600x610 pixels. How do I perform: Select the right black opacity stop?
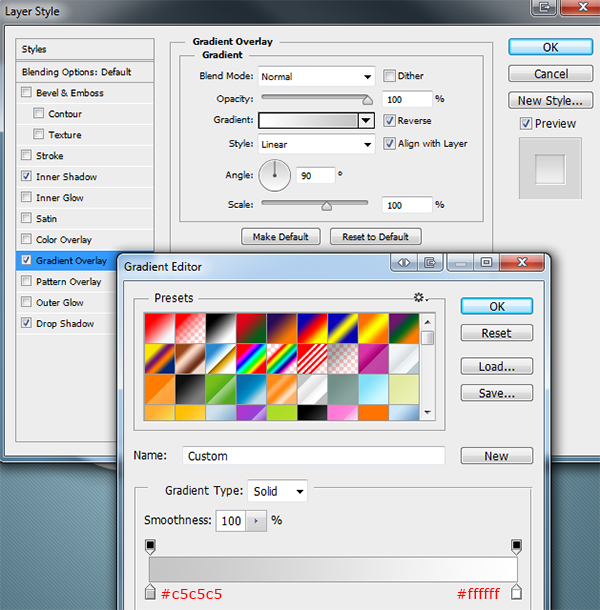516,546
